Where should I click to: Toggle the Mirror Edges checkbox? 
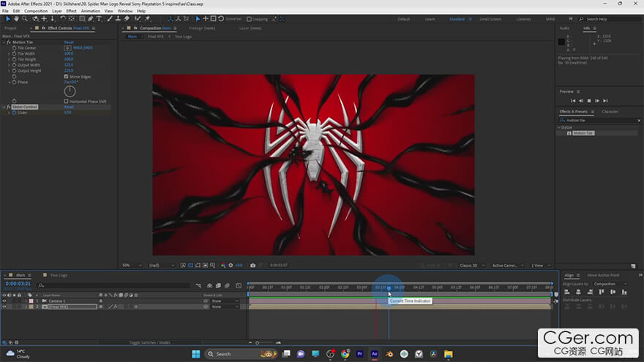(66, 77)
